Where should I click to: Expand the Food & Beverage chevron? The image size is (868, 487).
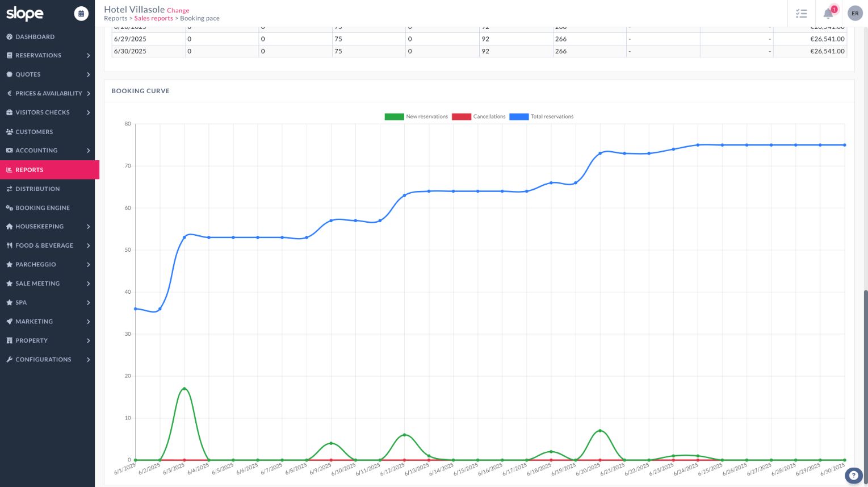coord(89,245)
